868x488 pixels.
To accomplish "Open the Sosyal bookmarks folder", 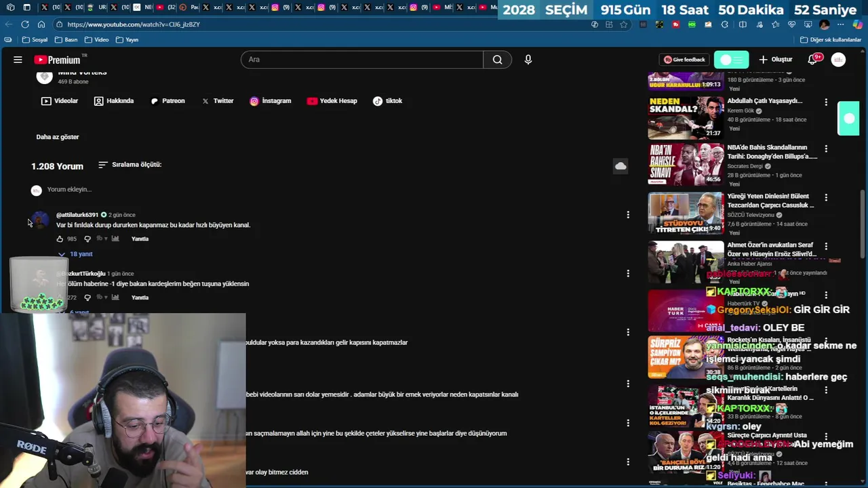I will pyautogui.click(x=35, y=40).
